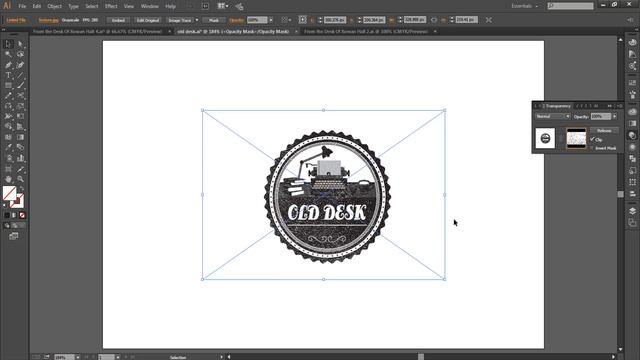
Task: Activate the Type tool
Action: pyautogui.click(x=8, y=75)
